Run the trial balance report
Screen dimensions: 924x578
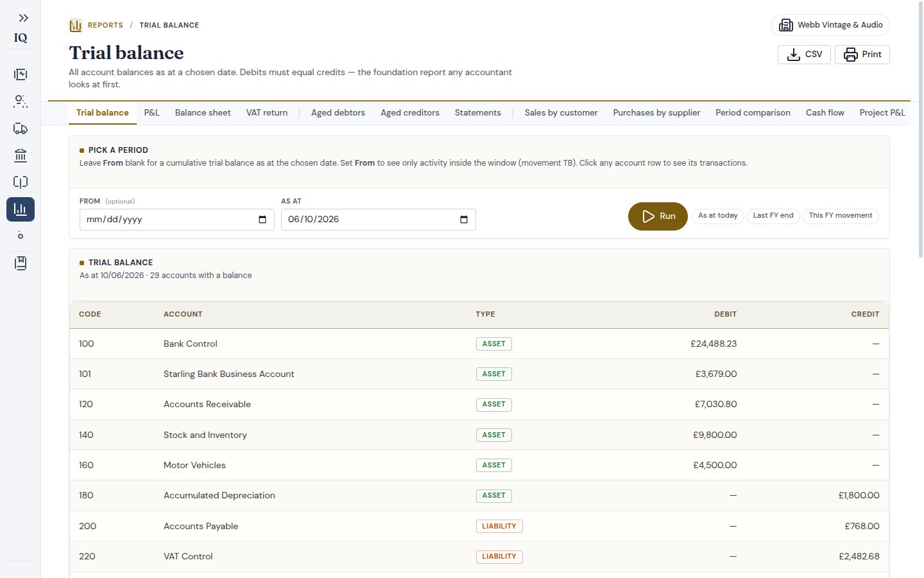658,216
